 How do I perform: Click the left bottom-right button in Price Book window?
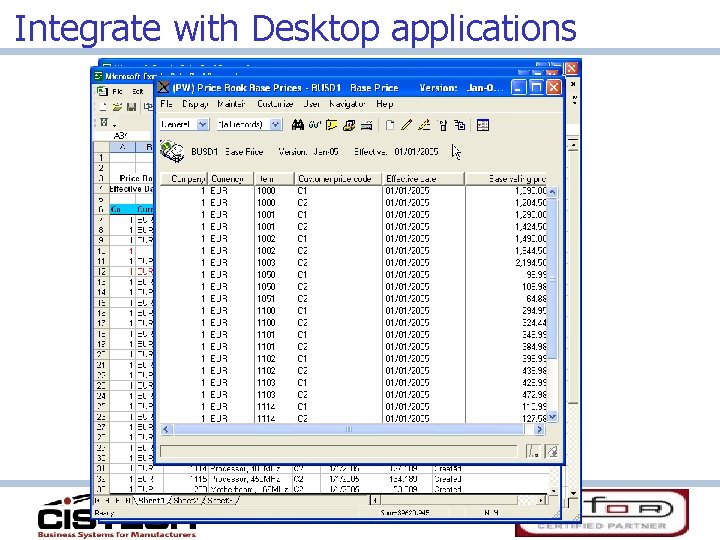pos(533,451)
